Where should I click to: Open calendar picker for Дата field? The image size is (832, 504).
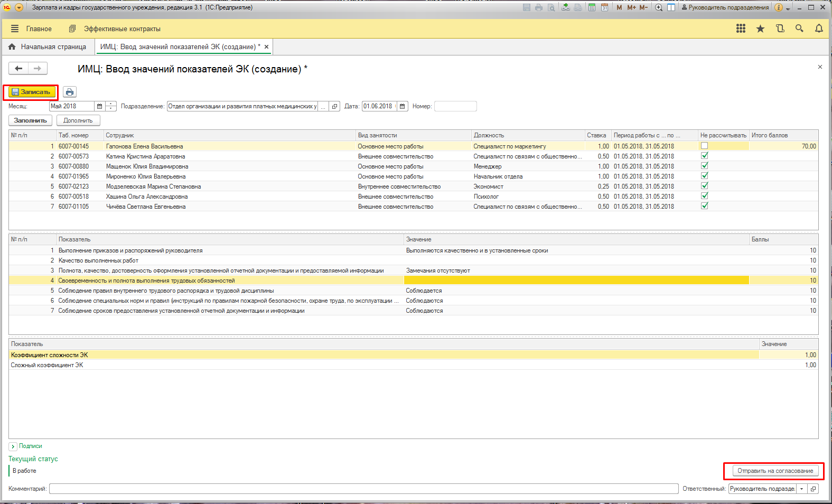pos(403,106)
